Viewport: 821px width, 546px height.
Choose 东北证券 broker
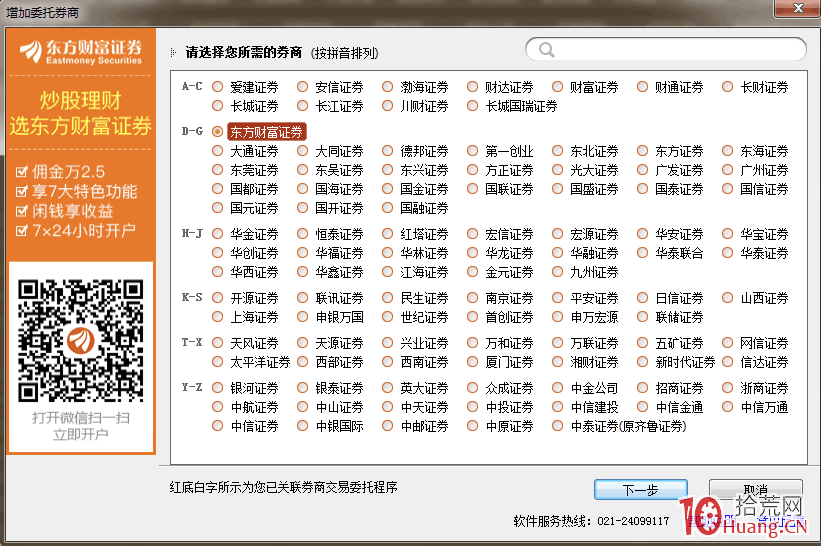pyautogui.click(x=557, y=151)
